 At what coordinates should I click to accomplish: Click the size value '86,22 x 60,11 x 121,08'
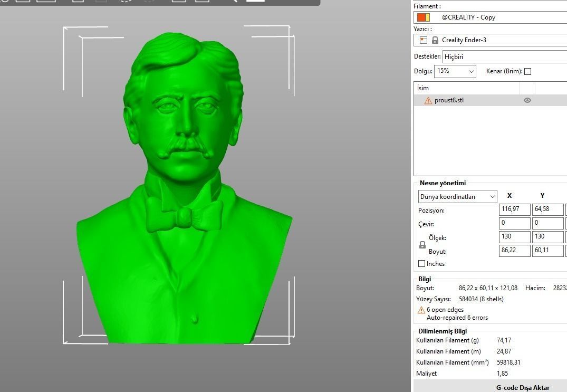click(x=488, y=288)
